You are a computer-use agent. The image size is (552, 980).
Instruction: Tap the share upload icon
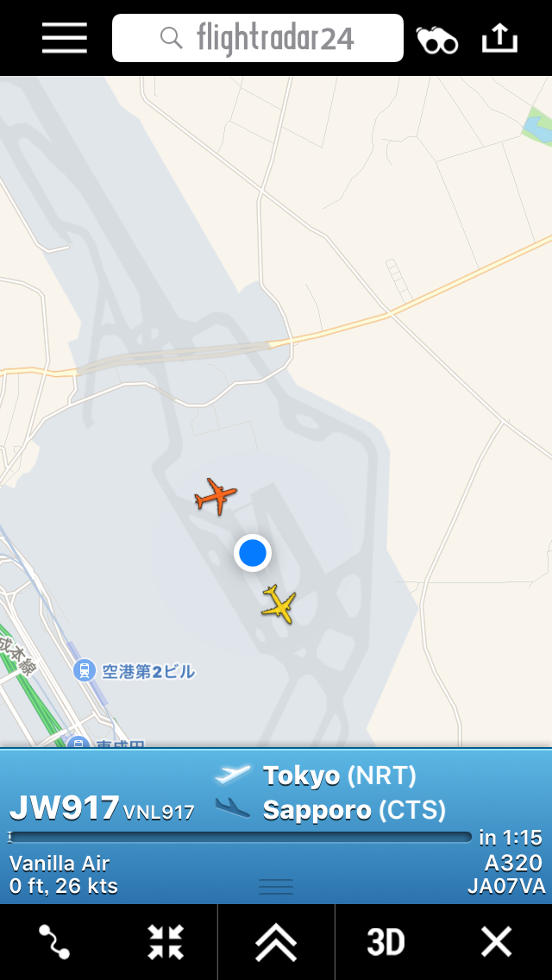[x=500, y=39]
